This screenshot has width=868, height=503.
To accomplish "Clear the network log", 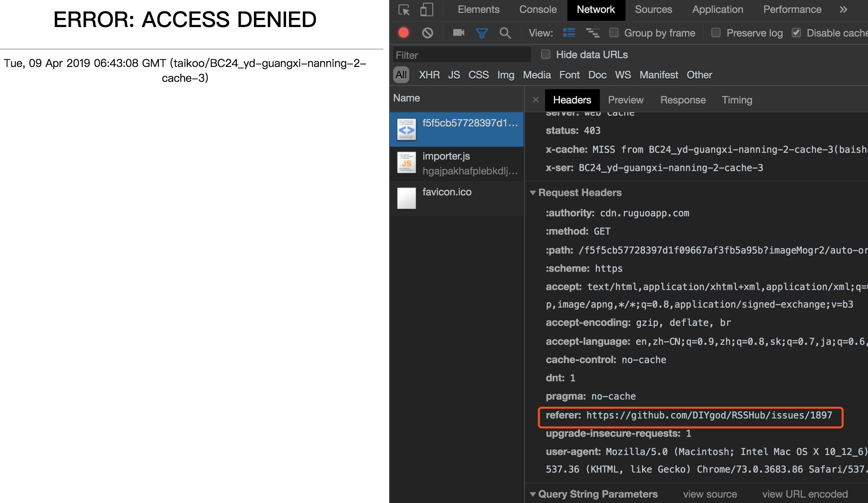I will click(x=428, y=33).
